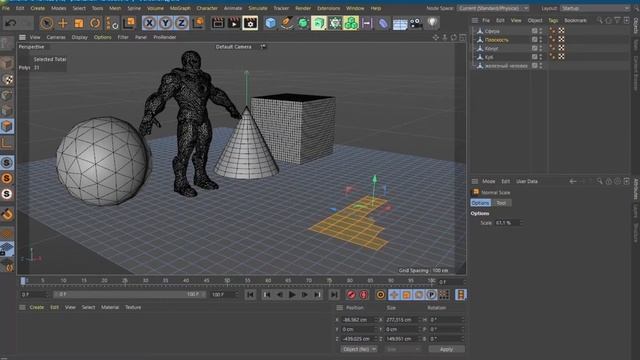Open the Node Space dropdown
640x360 pixels.
tap(493, 8)
